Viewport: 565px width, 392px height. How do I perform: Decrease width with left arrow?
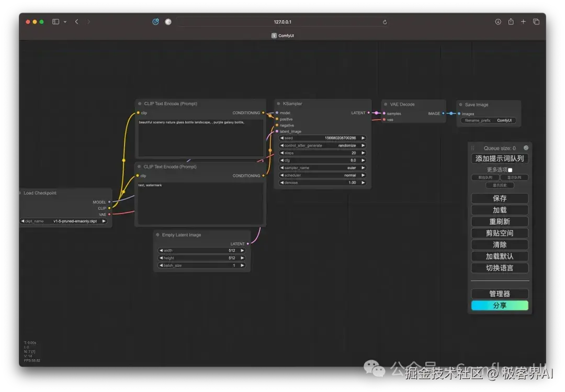click(x=161, y=250)
